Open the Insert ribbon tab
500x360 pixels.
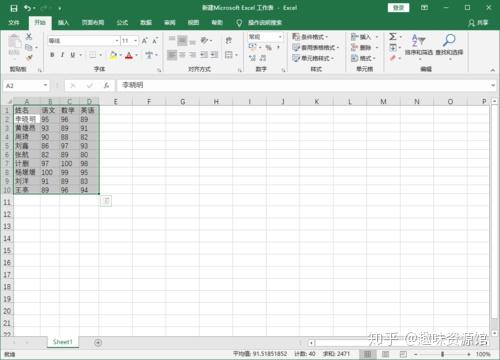[x=63, y=23]
